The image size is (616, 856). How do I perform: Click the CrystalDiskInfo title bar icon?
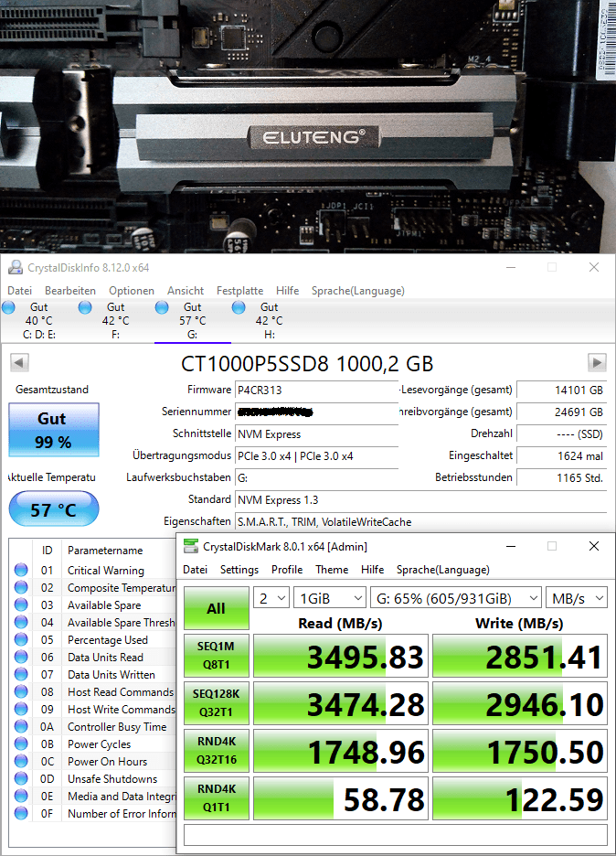click(15, 267)
